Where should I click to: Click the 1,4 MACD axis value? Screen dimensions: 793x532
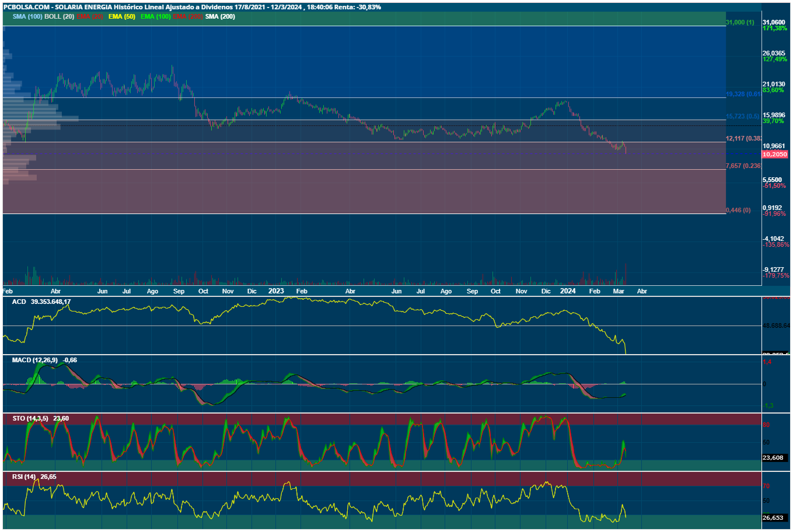[x=767, y=362]
